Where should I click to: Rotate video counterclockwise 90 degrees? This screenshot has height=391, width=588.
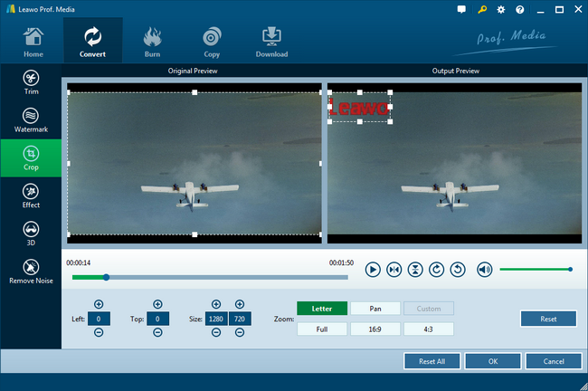[x=458, y=270]
